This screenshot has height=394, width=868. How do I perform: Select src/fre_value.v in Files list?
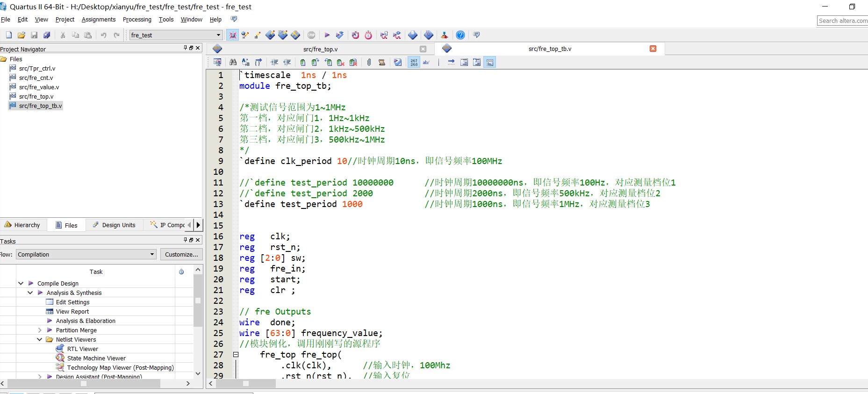pos(39,87)
